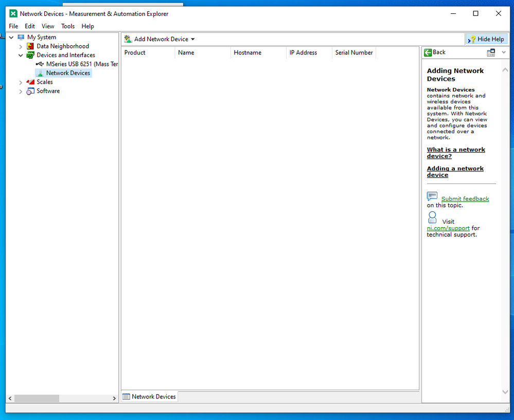Click the technical support person icon
The width and height of the screenshot is (514, 420).
[432, 217]
